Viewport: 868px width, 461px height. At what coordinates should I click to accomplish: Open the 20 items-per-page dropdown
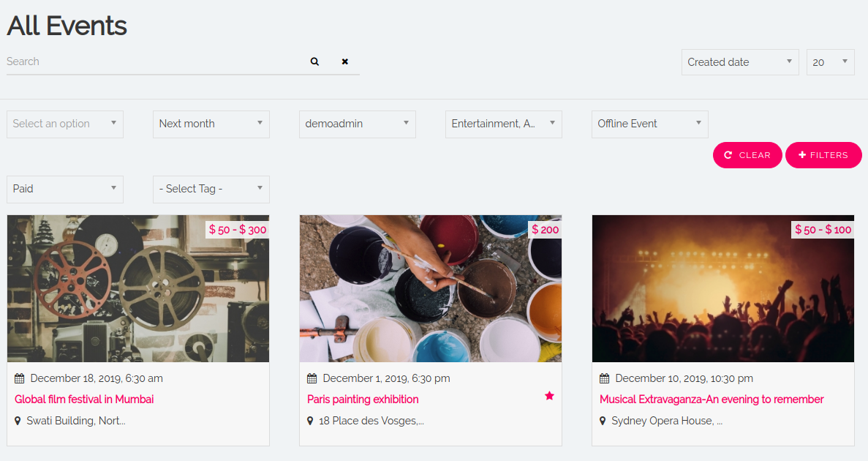830,62
